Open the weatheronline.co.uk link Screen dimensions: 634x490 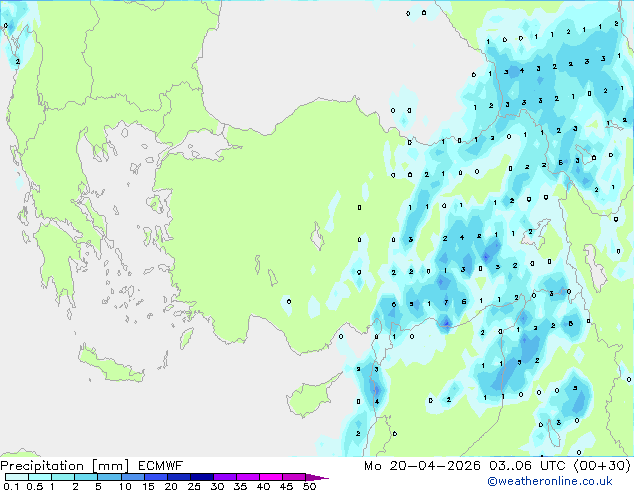tap(550, 481)
